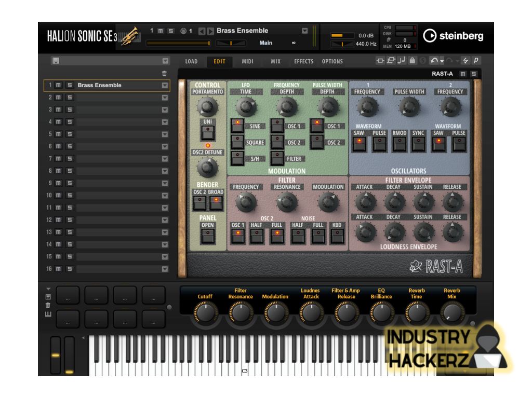Viewport: 532px width, 398px height.
Task: Click the Main output label in header
Action: point(265,43)
